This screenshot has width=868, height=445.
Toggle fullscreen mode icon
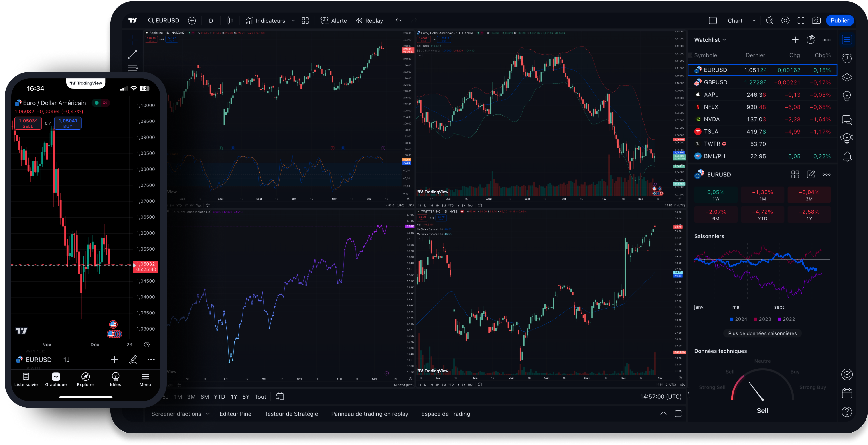(x=801, y=20)
